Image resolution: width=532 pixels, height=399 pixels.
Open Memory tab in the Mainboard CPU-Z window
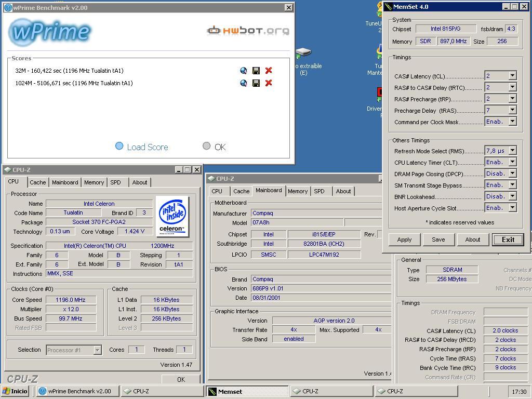(298, 191)
